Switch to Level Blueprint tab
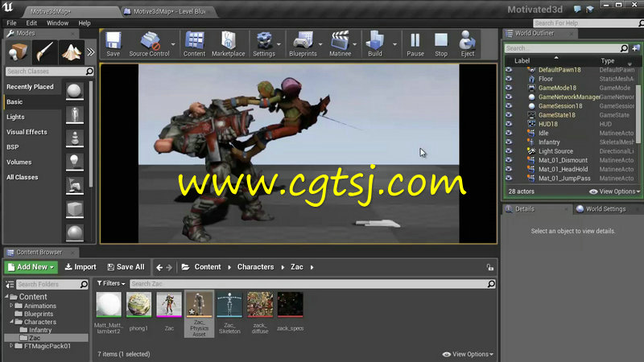The image size is (644, 362). pyautogui.click(x=169, y=11)
